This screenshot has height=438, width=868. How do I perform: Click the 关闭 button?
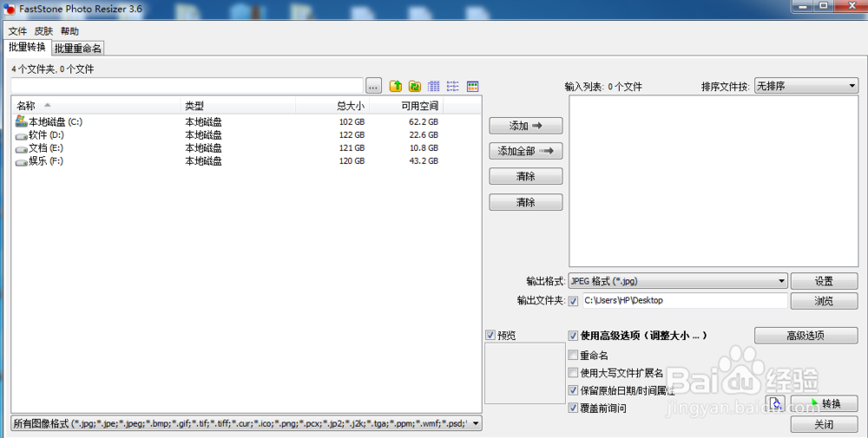click(825, 424)
